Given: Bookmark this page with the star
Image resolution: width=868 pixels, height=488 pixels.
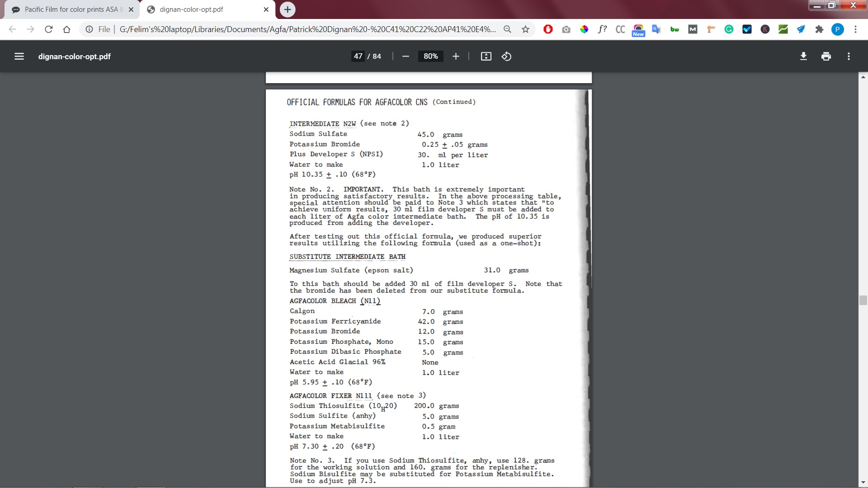Looking at the screenshot, I should (x=525, y=29).
